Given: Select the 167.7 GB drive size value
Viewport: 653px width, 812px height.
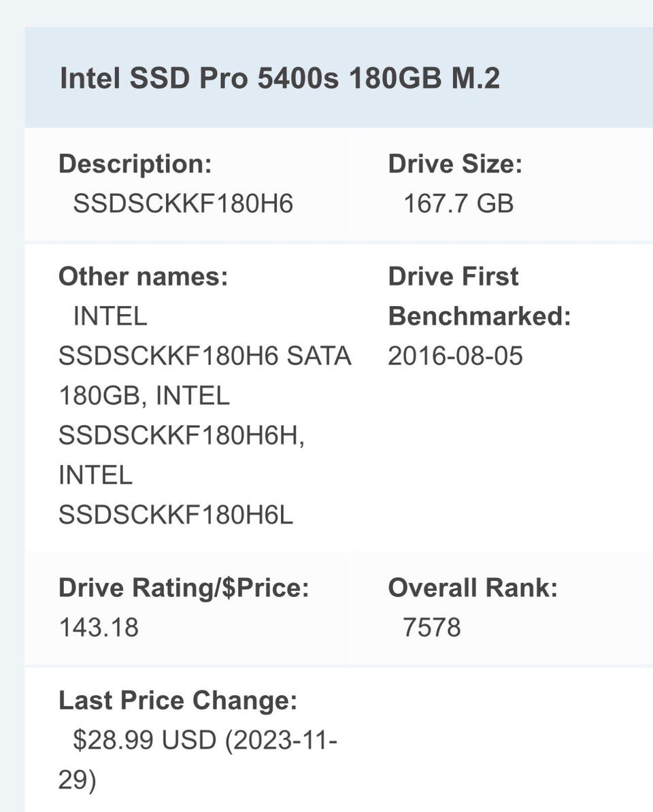Looking at the screenshot, I should [x=458, y=203].
